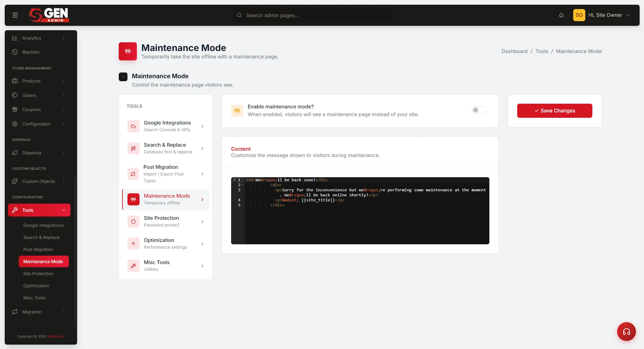The height and width of the screenshot is (349, 644).
Task: Click the SGEN Admin logo
Action: point(49,15)
